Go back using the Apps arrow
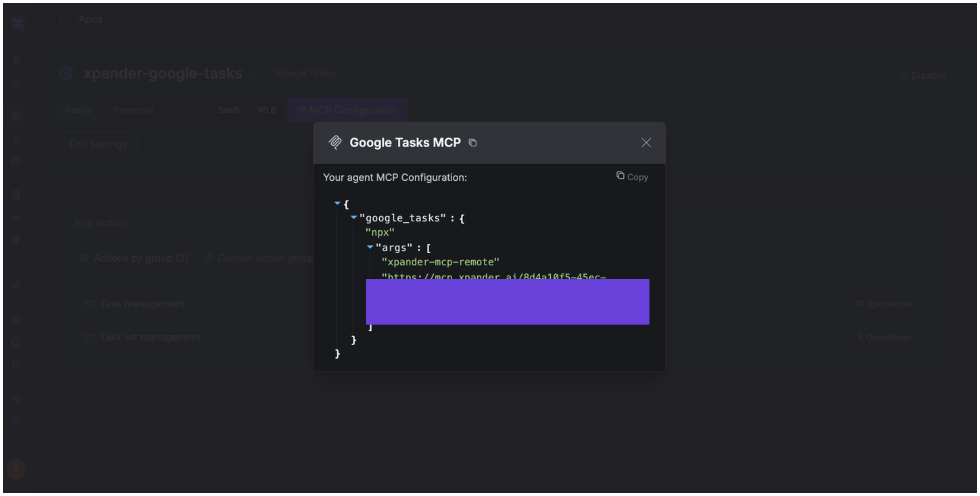The height and width of the screenshot is (496, 980). (64, 19)
